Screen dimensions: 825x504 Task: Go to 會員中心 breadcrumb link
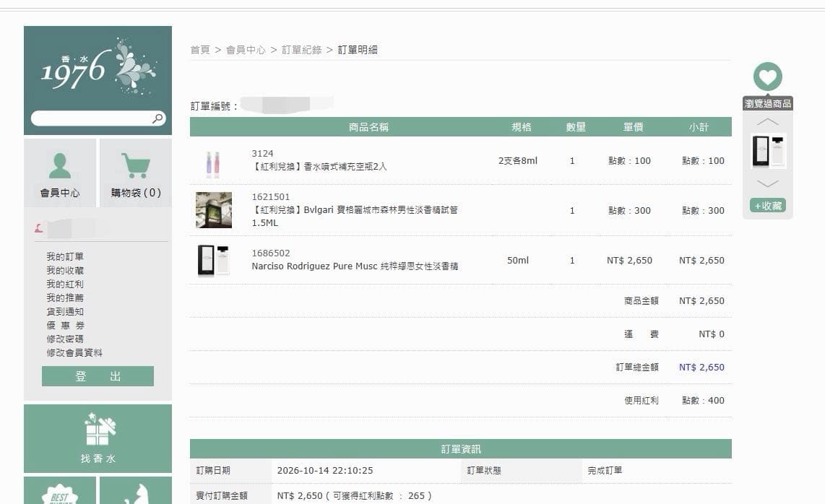pyautogui.click(x=246, y=50)
